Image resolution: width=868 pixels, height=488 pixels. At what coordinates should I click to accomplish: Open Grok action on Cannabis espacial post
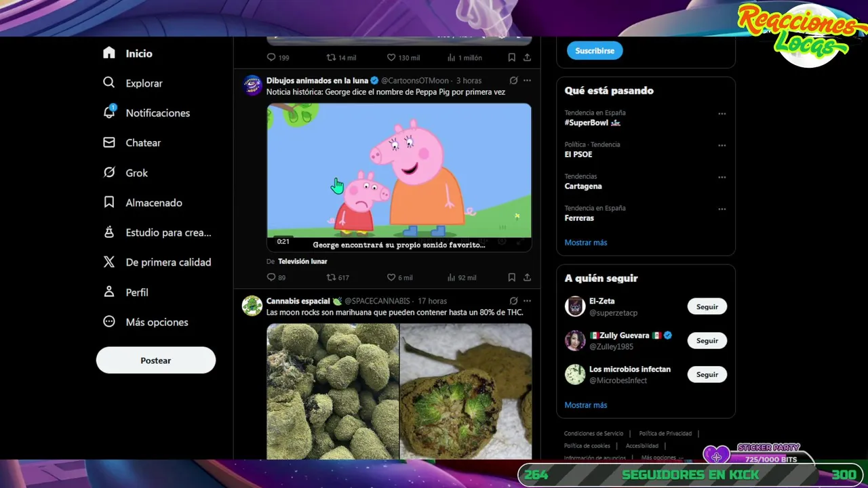pos(513,301)
